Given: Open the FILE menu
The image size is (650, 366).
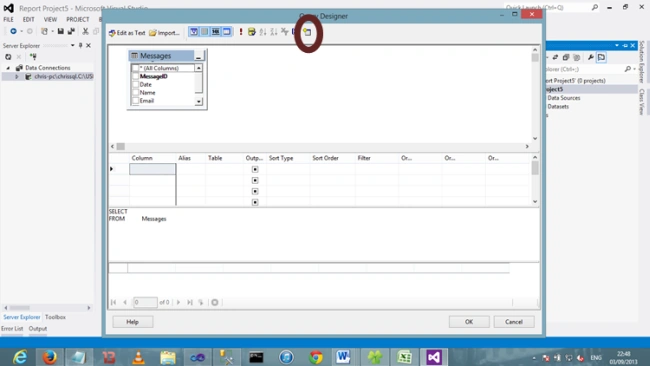Looking at the screenshot, I should point(8,19).
